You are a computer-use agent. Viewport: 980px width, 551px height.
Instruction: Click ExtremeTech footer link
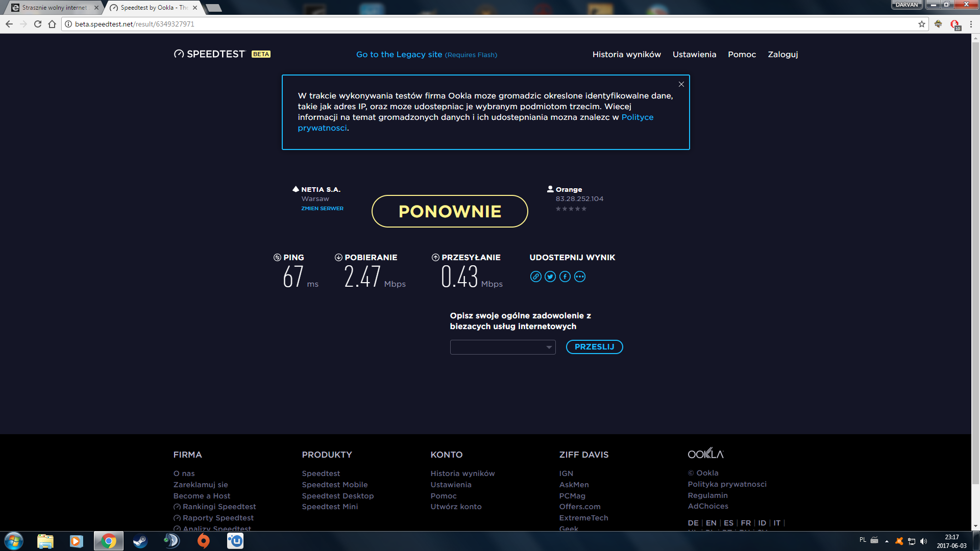point(583,518)
